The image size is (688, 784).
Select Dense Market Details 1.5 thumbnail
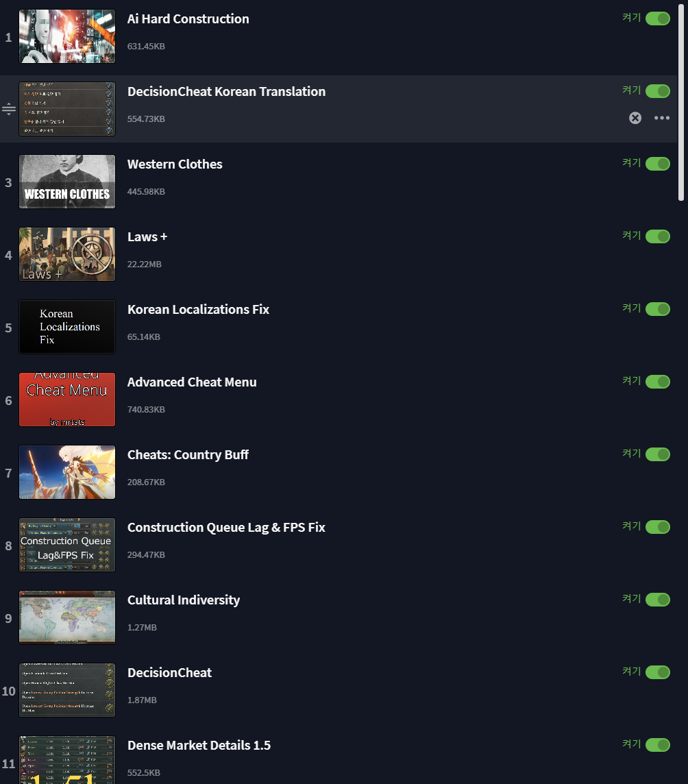[67, 759]
